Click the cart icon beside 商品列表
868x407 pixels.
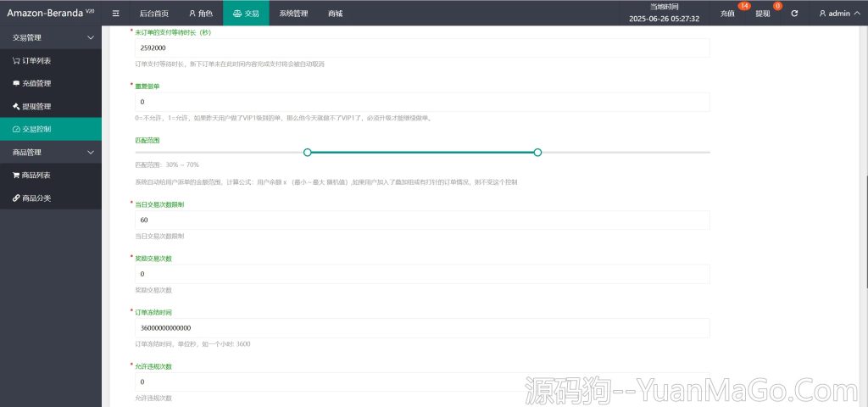(16, 175)
